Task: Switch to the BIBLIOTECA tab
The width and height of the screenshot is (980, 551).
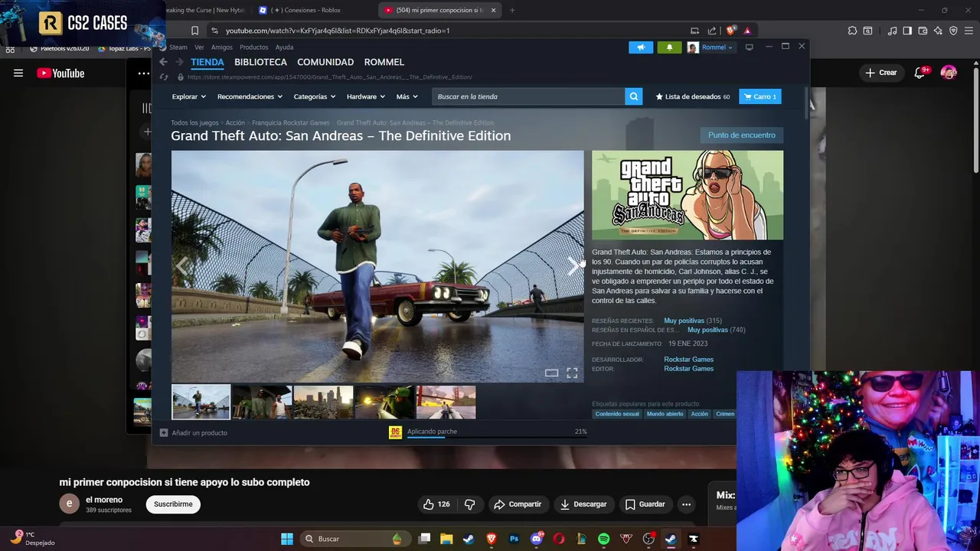Action: point(260,62)
